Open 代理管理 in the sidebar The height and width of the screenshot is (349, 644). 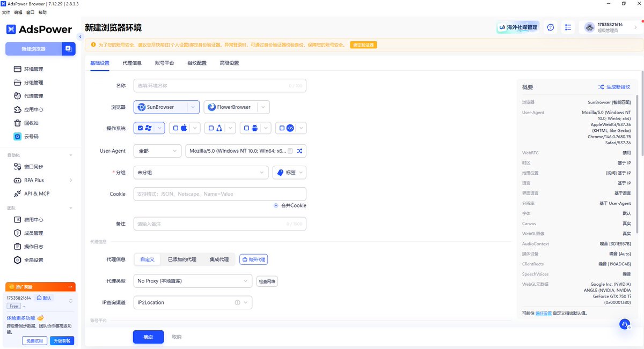click(34, 96)
